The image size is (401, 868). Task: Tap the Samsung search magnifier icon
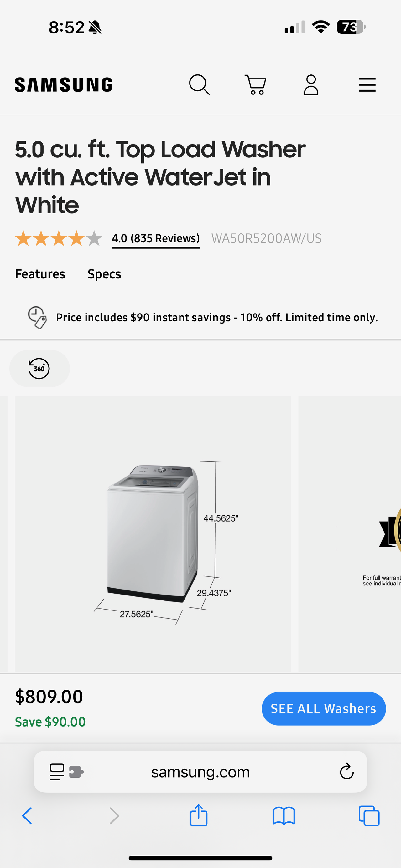[x=199, y=84]
